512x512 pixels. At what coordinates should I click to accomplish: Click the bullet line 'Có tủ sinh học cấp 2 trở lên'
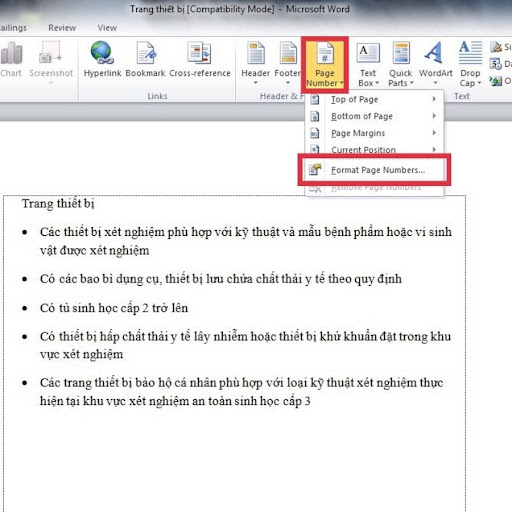(x=114, y=308)
